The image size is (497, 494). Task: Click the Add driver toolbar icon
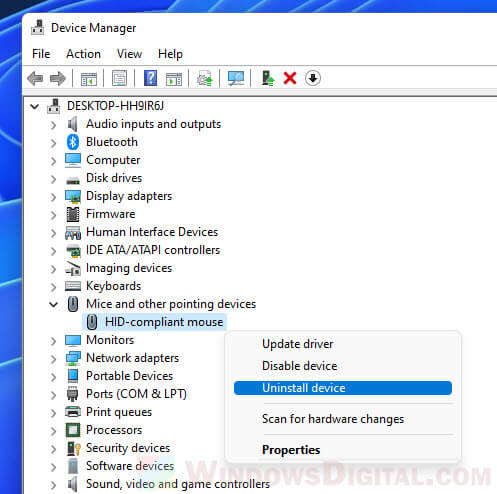point(268,78)
